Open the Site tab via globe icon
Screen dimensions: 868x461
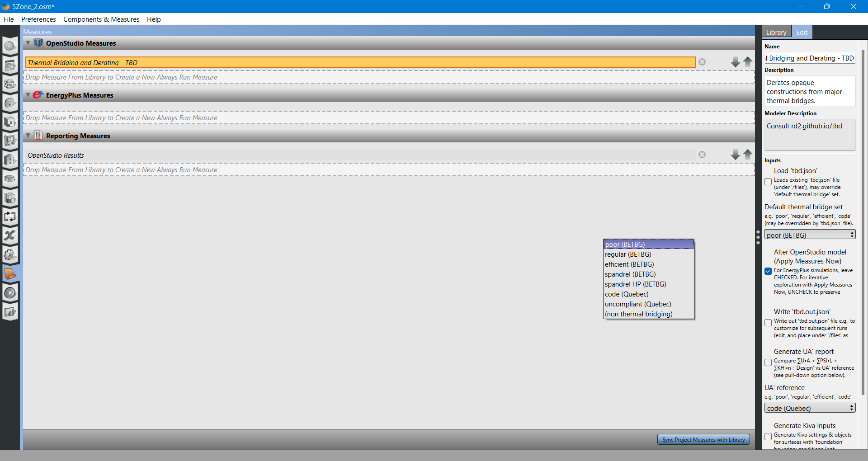10,46
